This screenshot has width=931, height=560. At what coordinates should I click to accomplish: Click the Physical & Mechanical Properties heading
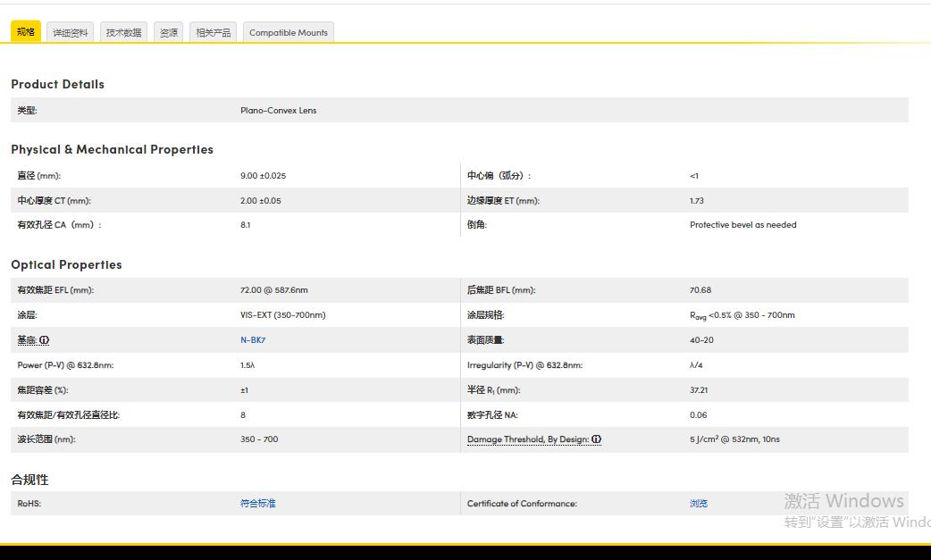(112, 149)
